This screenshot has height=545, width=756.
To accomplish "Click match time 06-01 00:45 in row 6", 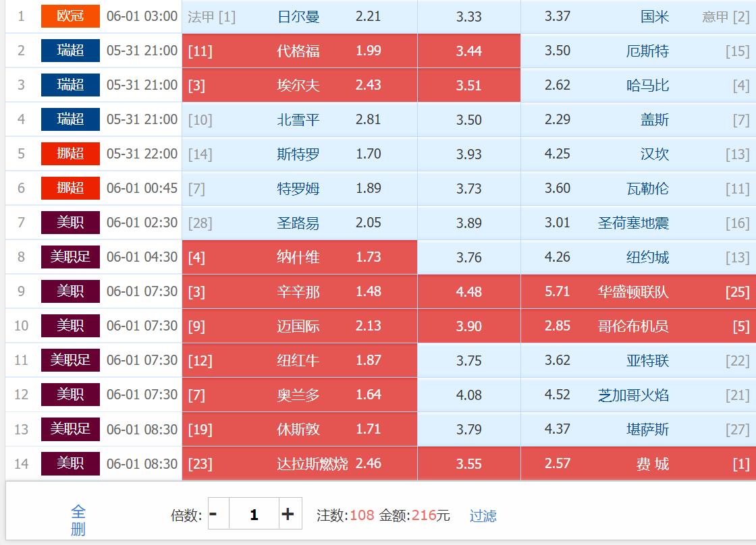I will pos(142,188).
